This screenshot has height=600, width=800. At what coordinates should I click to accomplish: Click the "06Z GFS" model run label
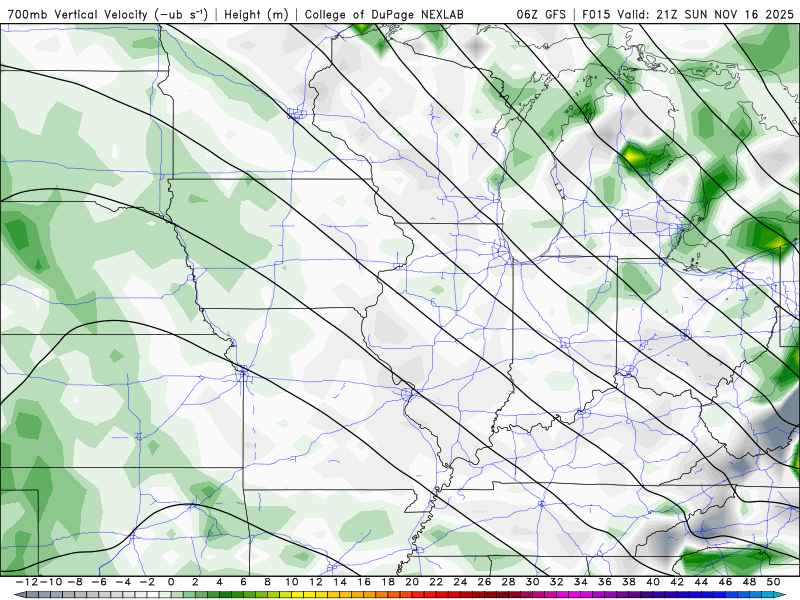click(x=541, y=15)
